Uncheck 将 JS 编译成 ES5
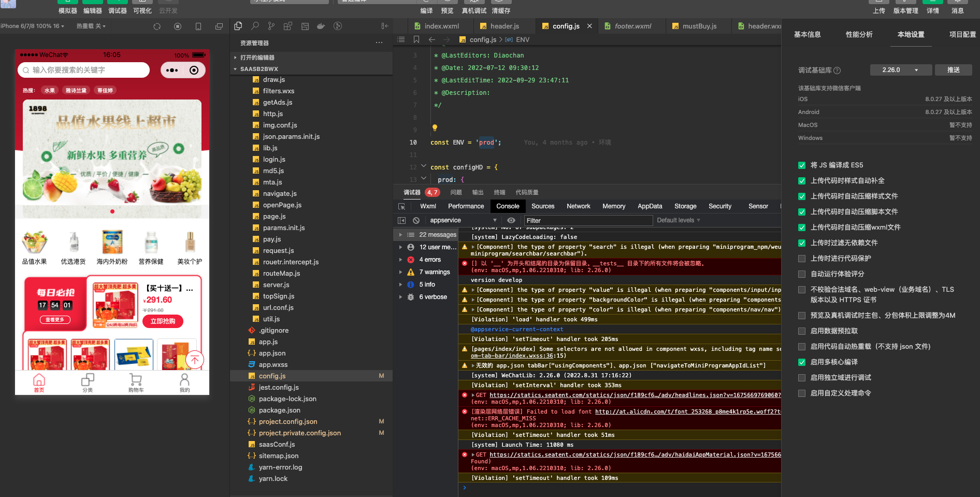 point(802,165)
